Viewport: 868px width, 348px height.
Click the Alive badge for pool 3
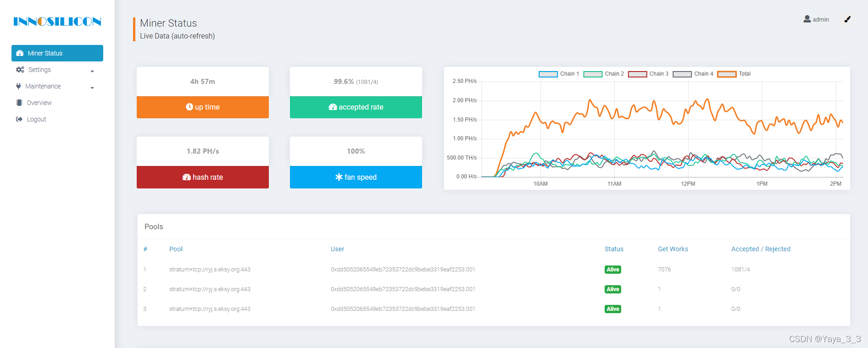click(x=613, y=309)
